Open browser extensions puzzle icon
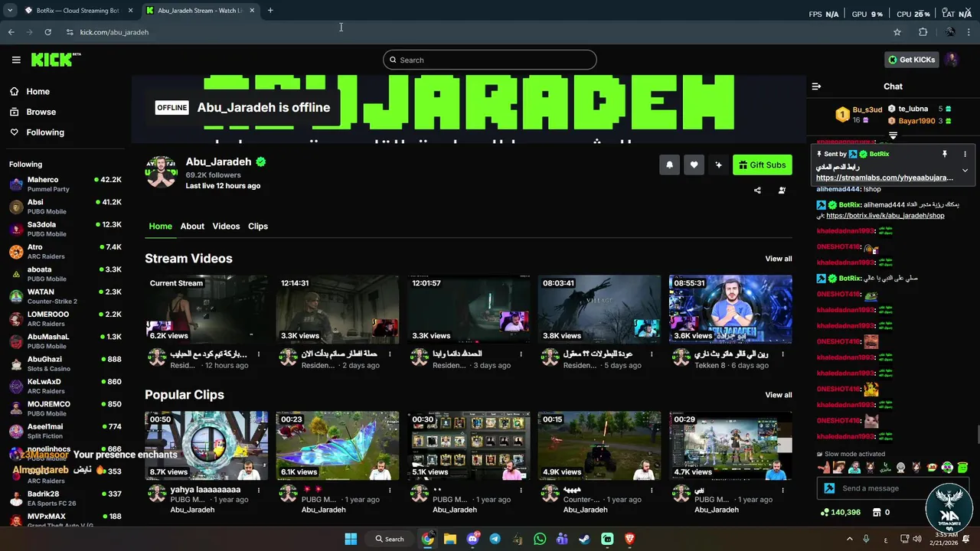This screenshot has height=551, width=980. (923, 32)
